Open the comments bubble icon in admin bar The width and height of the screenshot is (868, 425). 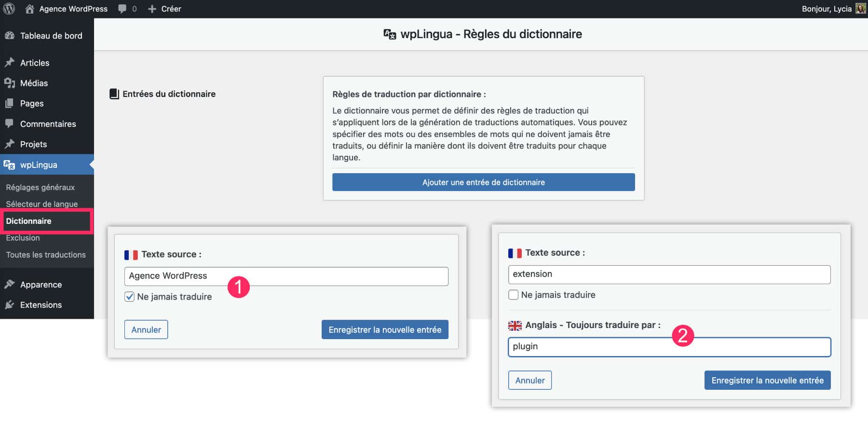(x=122, y=9)
